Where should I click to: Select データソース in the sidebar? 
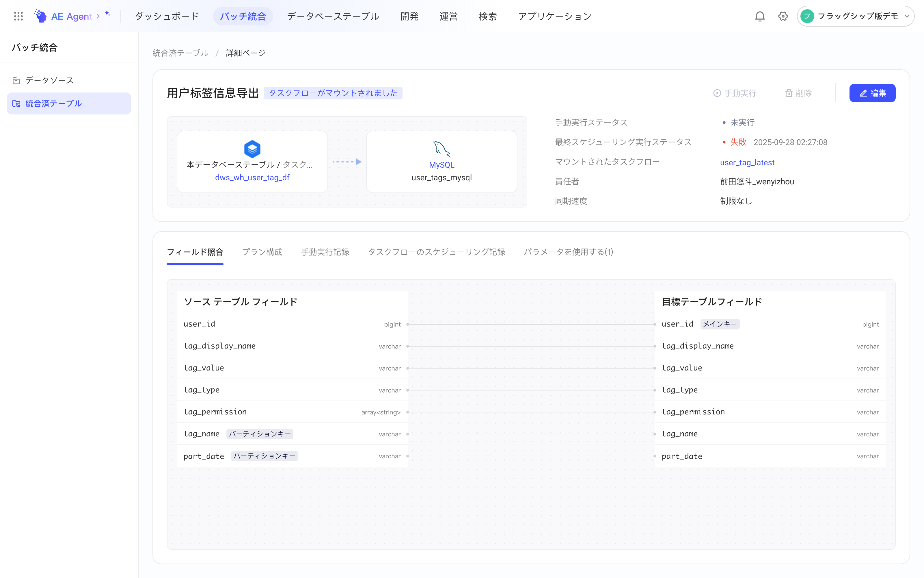tap(69, 80)
